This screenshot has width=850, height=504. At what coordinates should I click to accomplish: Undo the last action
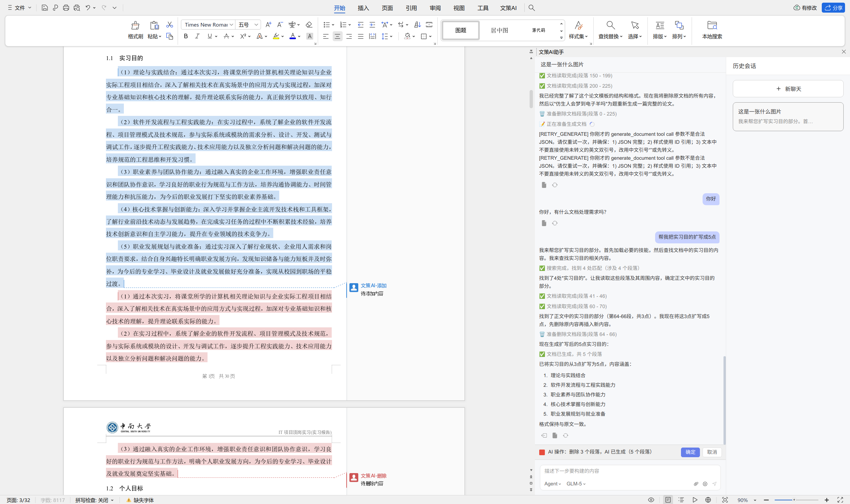(x=88, y=8)
